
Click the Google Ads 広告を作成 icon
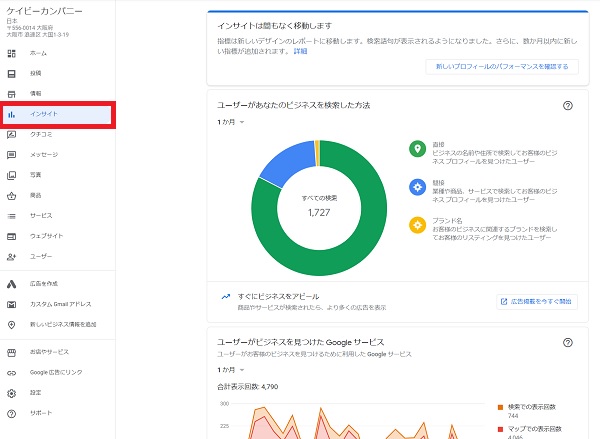(11, 284)
